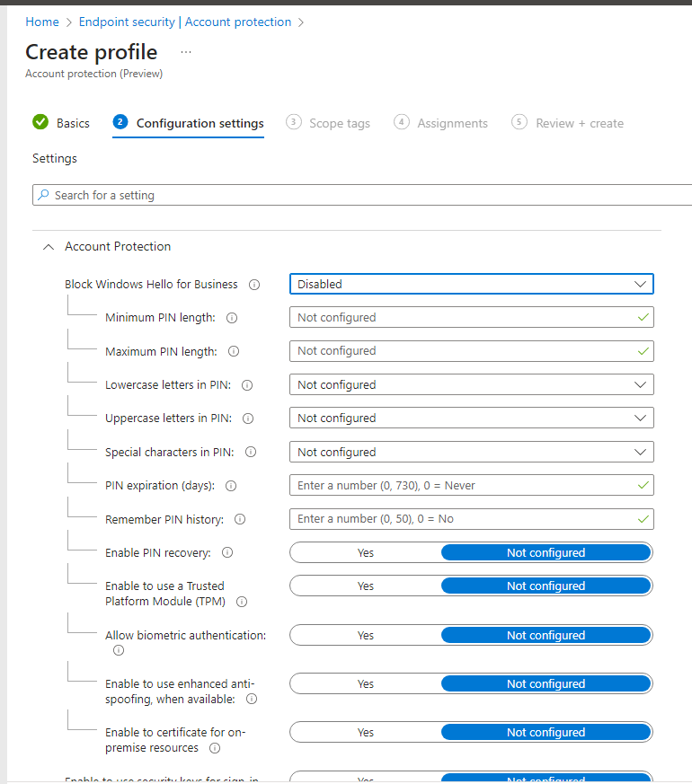The image size is (692, 784).
Task: Open Special characters in PIN dropdown
Action: coord(471,452)
